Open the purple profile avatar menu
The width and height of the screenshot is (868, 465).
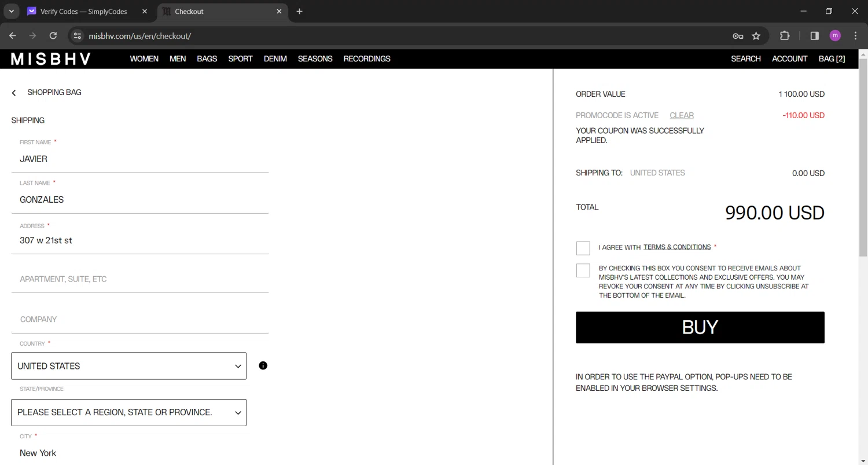835,36
